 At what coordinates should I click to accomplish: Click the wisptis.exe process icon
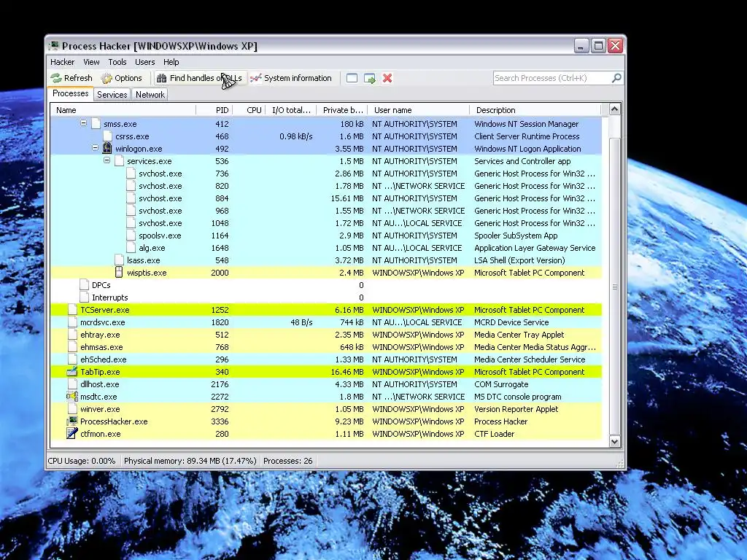119,273
